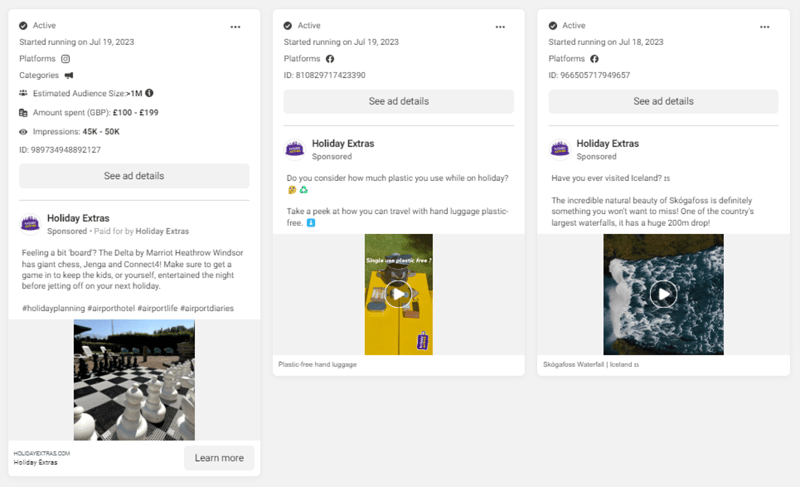Open See ad details for ad ID 810829717423390
This screenshot has width=800, height=487.
398,101
